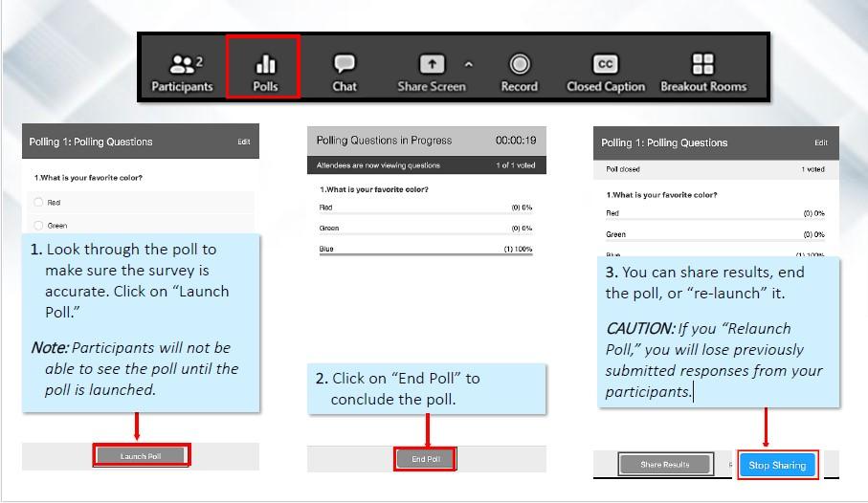Click the Polls bar chart icon
The height and width of the screenshot is (503, 868).
[x=265, y=65]
